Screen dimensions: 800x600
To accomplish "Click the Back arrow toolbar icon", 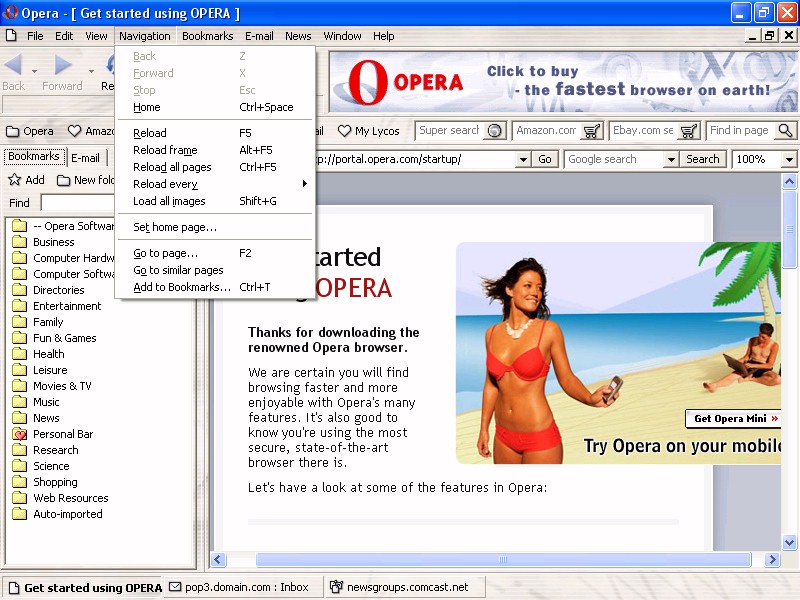I will point(14,66).
